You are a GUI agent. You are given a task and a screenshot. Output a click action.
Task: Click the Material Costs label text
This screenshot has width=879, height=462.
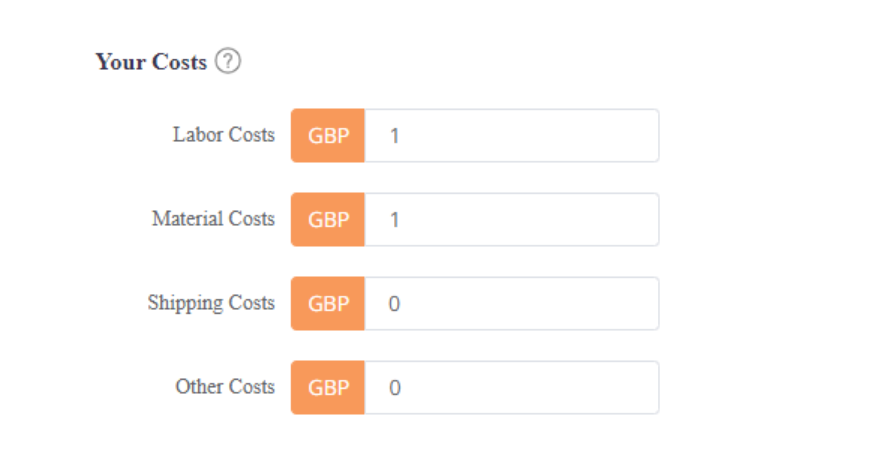coord(213,218)
